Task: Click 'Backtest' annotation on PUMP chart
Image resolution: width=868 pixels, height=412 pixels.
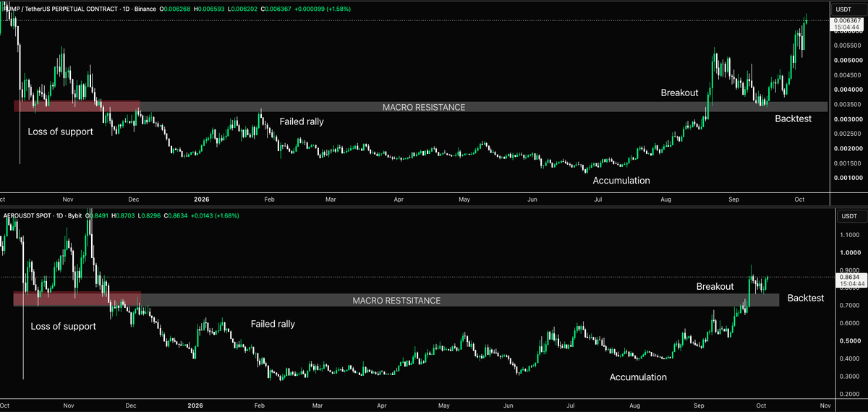Action: click(x=793, y=119)
